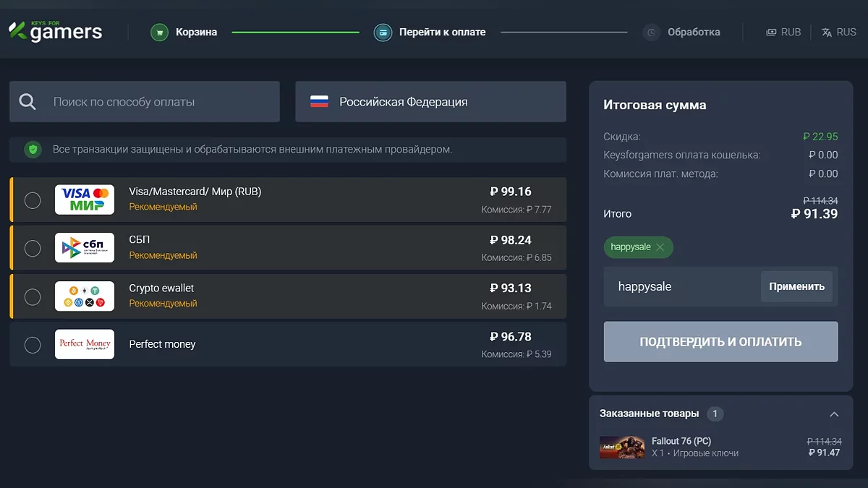Click the payment card step icon
Screen dimensions: 868x488
(x=383, y=33)
